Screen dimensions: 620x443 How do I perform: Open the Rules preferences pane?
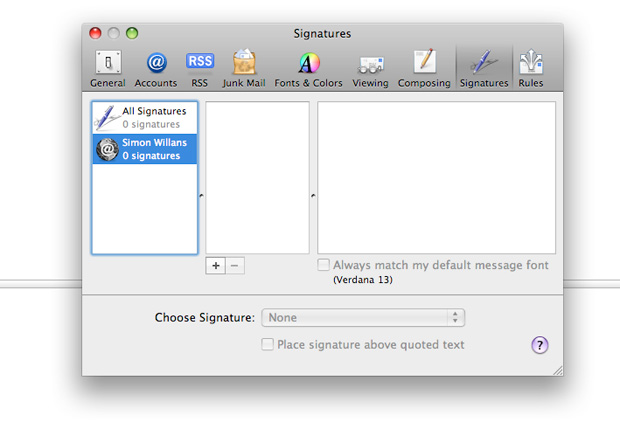click(531, 68)
